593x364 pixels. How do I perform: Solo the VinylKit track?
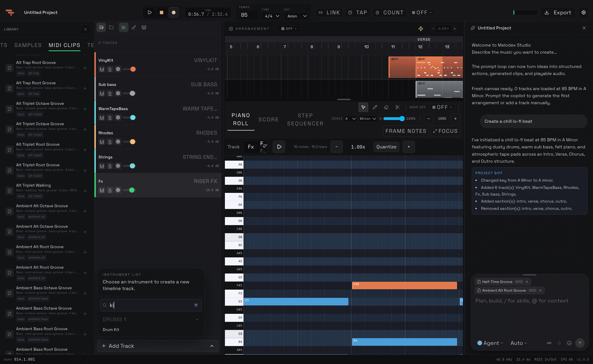pyautogui.click(x=110, y=70)
